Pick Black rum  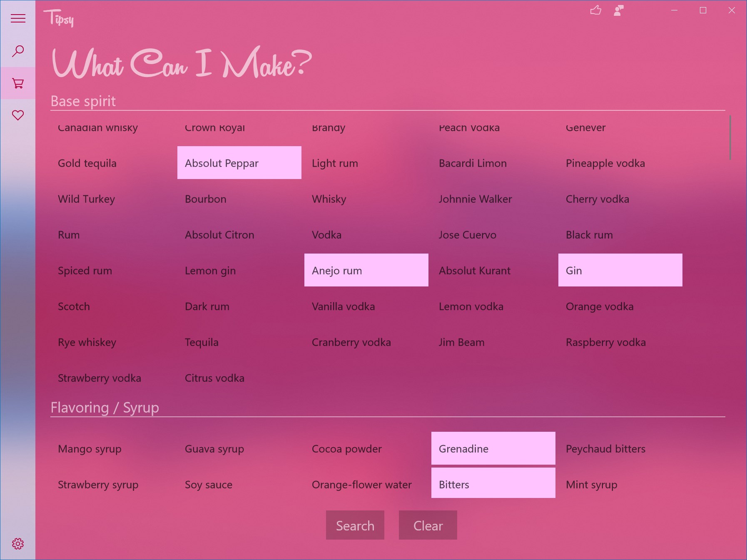point(620,234)
